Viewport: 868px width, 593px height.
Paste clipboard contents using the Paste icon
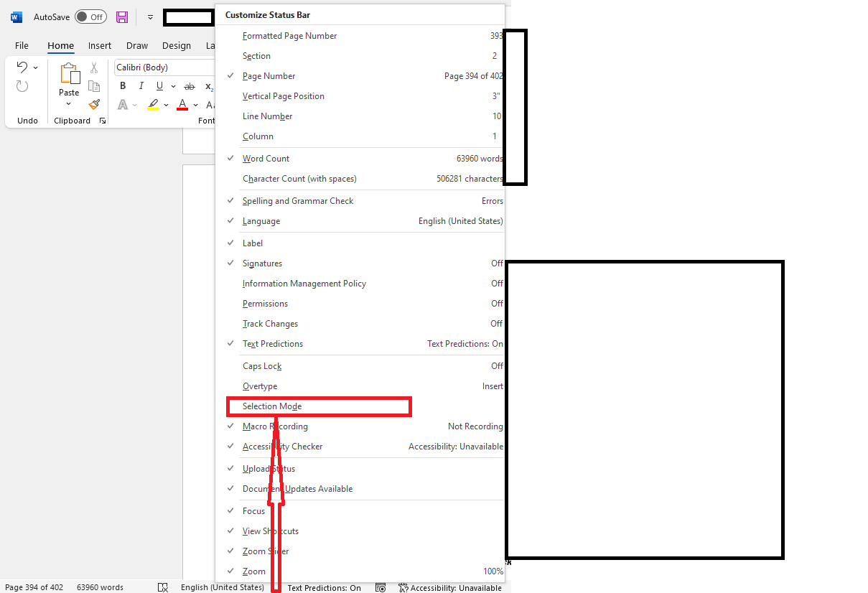click(69, 74)
